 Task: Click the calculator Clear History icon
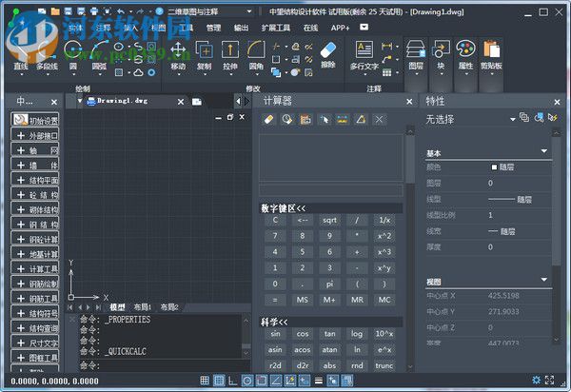287,119
